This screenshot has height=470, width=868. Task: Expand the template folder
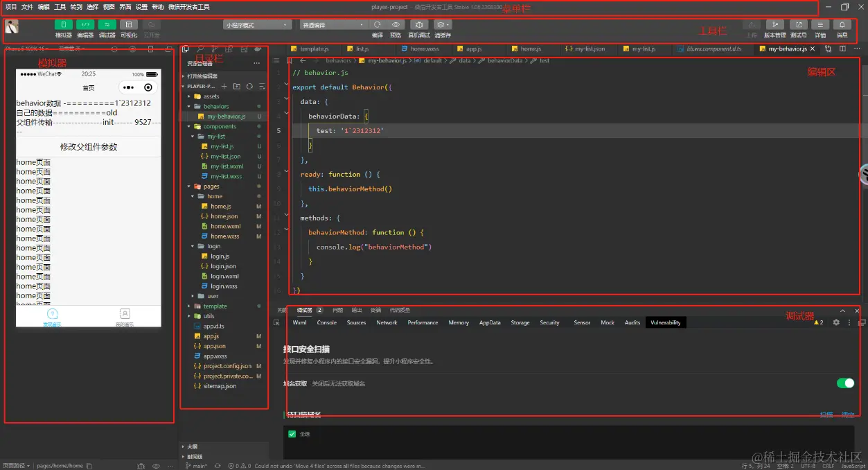(x=215, y=306)
